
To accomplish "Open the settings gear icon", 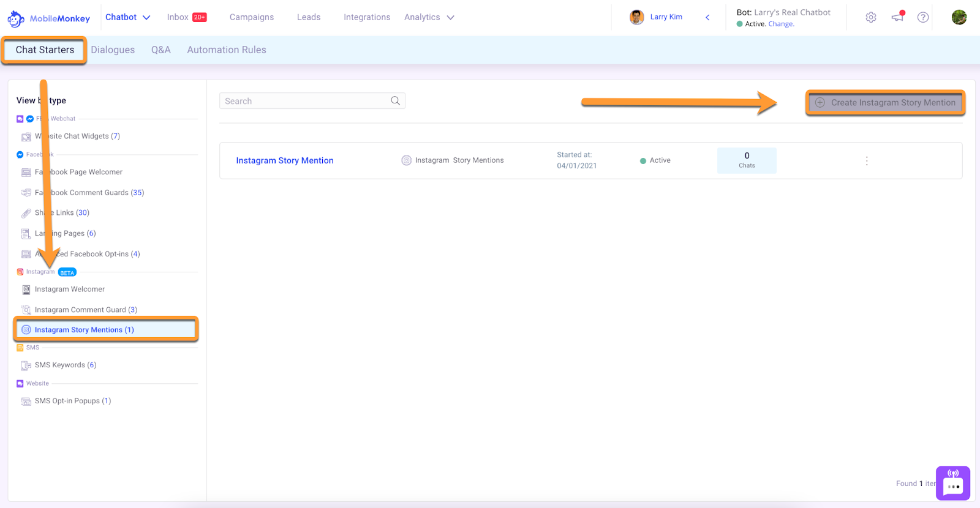I will click(x=870, y=17).
